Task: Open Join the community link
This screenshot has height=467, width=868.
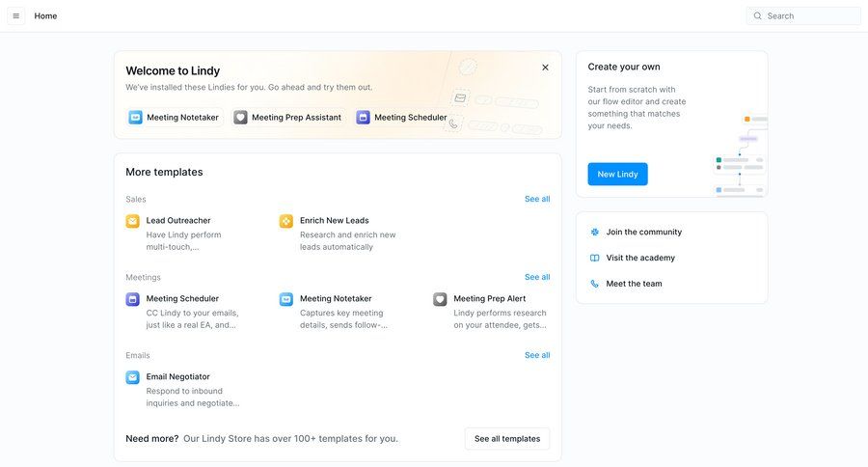Action: pos(644,233)
